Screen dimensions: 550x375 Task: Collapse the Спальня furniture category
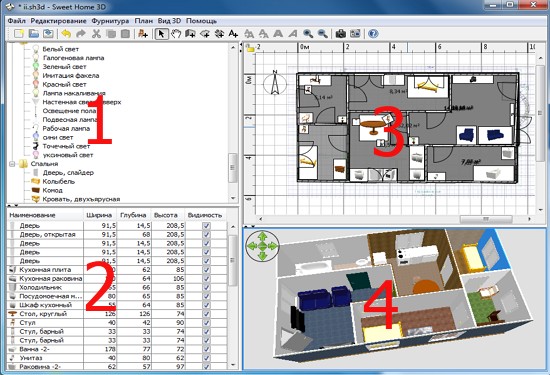click(x=12, y=164)
